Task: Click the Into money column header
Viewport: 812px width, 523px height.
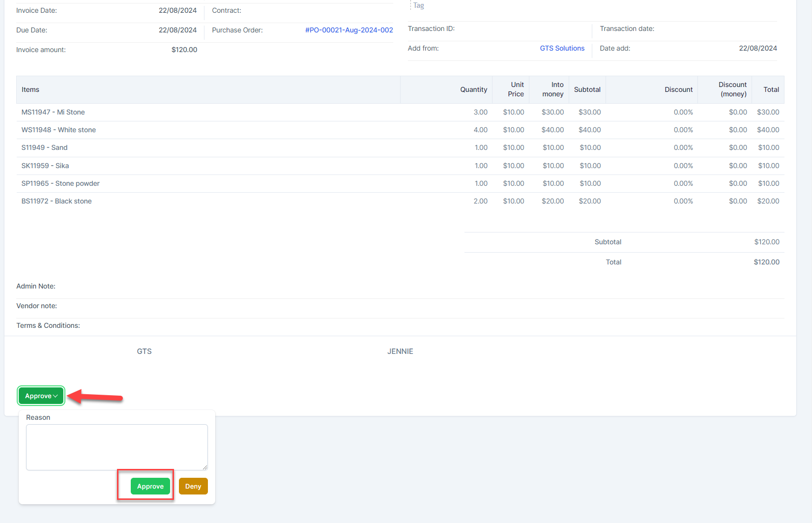Action: click(x=553, y=89)
